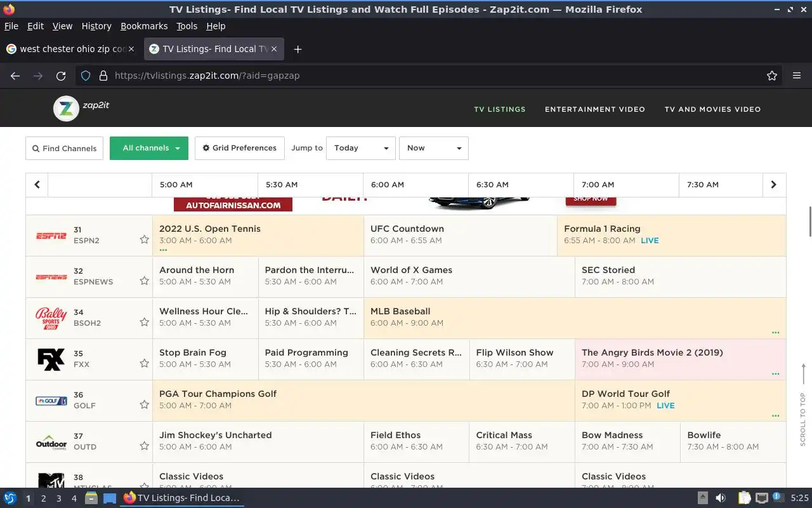Expand the Today date dropdown

(361, 148)
